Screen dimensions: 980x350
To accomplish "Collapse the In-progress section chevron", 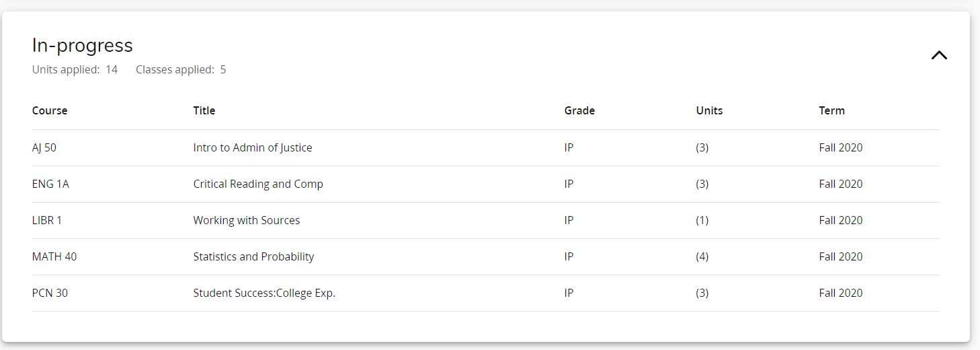I will [939, 55].
